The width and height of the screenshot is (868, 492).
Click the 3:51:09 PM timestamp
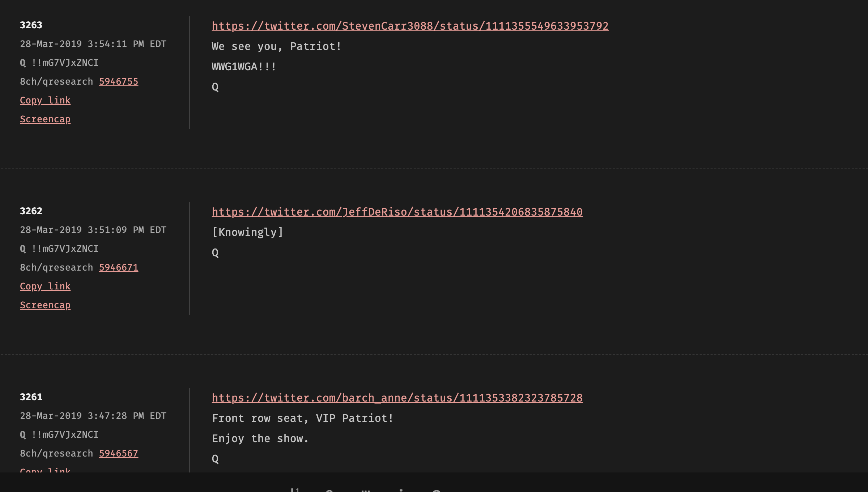tap(93, 230)
